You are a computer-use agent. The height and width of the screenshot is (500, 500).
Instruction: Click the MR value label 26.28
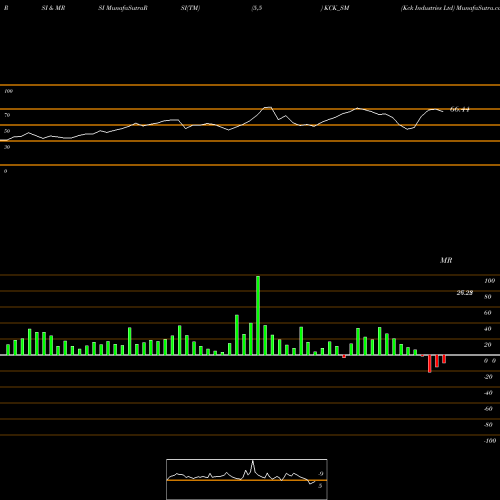coord(465,293)
